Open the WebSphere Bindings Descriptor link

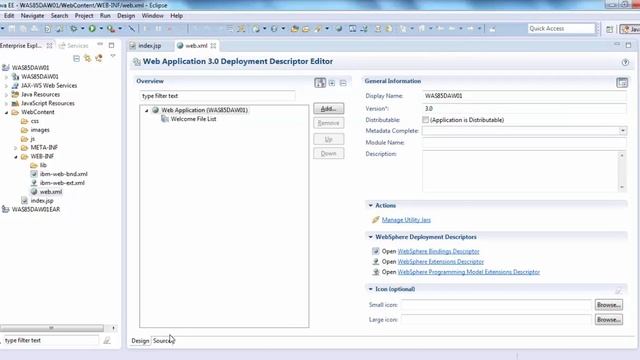(x=438, y=251)
